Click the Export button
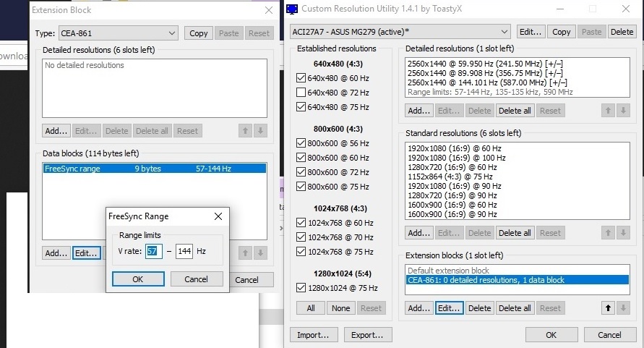 click(368, 335)
